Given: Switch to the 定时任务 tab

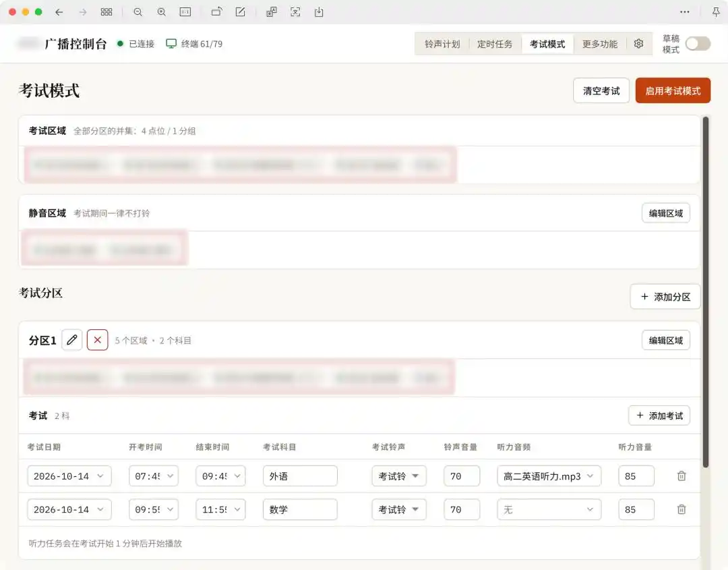Looking at the screenshot, I should [x=495, y=44].
